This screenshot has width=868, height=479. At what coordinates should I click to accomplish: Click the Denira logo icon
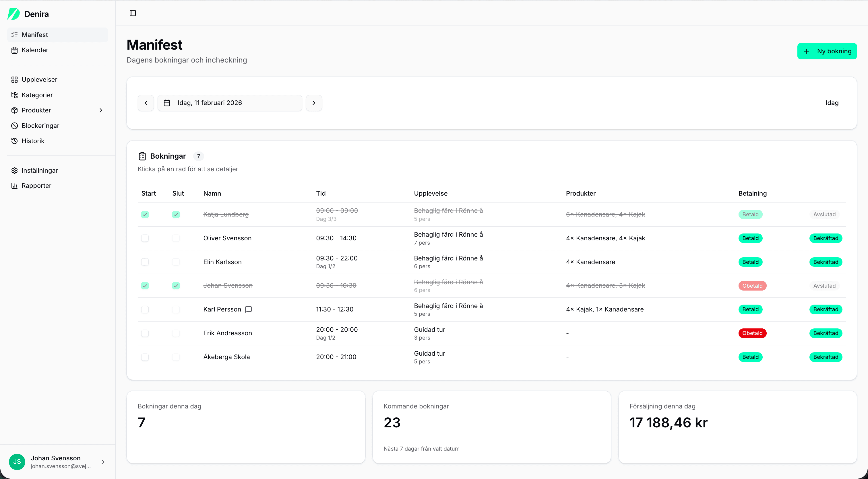[x=14, y=14]
